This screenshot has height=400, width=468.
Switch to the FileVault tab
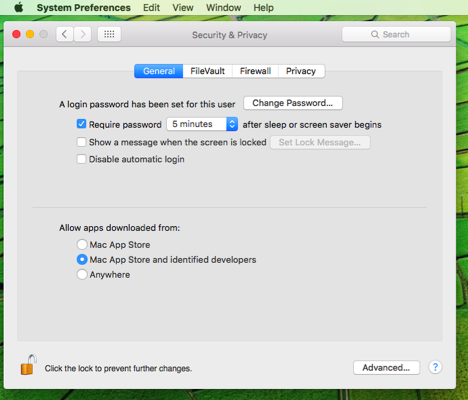pos(207,71)
